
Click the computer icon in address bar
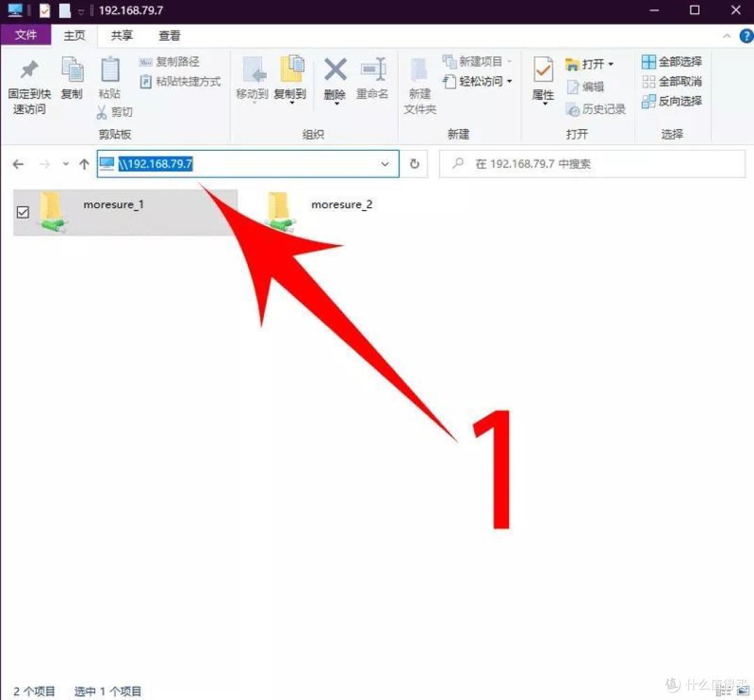coord(107,164)
